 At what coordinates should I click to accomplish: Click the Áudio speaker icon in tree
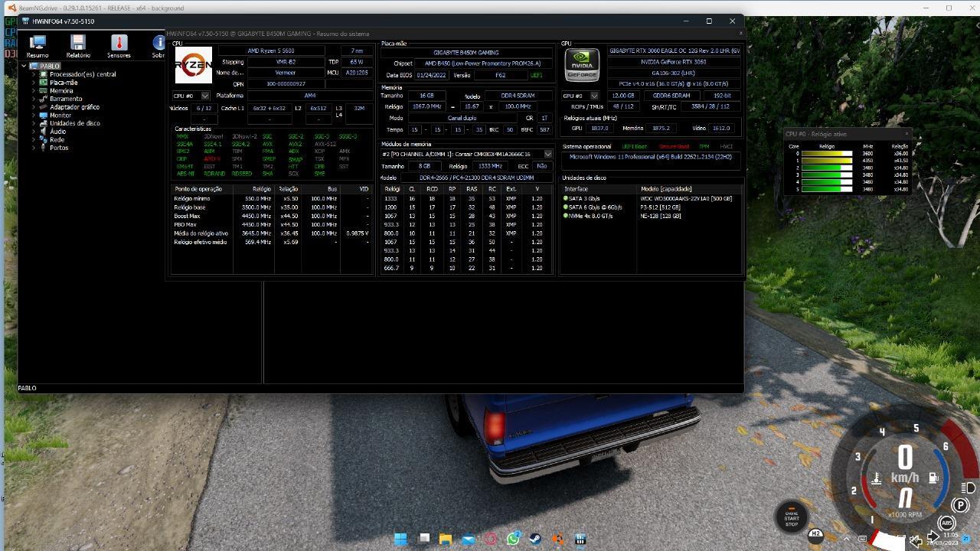[x=44, y=132]
